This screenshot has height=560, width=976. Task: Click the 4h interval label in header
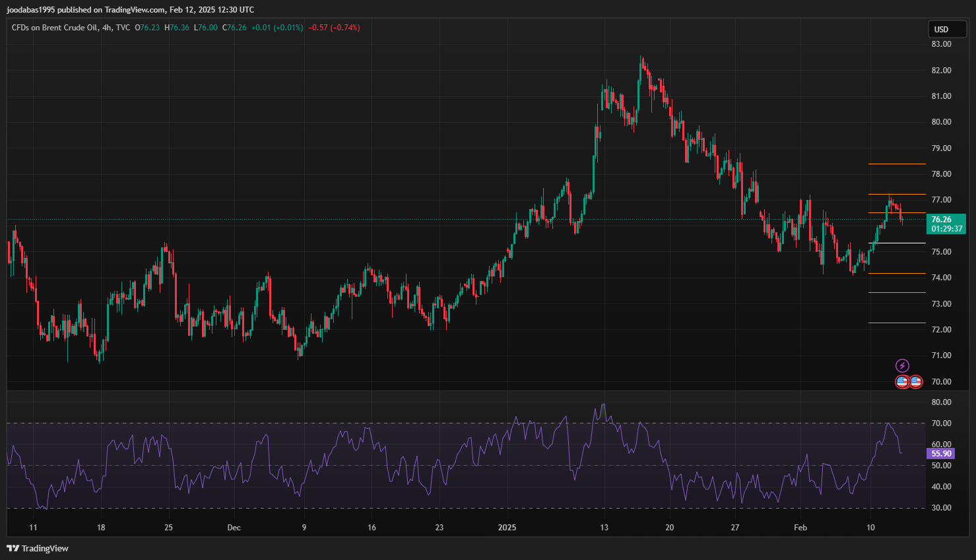coord(107,28)
